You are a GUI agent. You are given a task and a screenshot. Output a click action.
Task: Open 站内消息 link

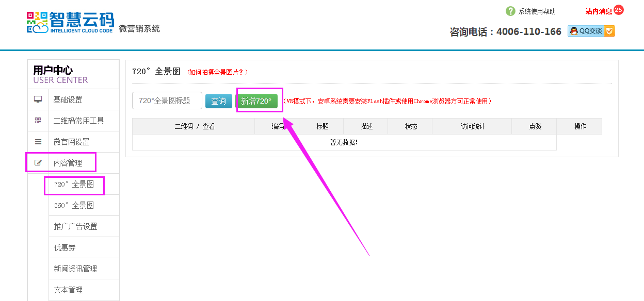click(x=599, y=11)
